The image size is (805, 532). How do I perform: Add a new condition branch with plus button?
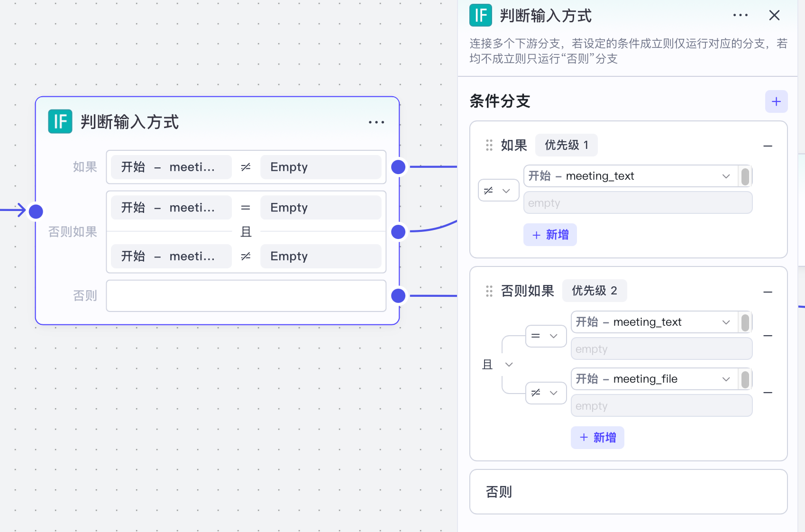click(x=776, y=101)
